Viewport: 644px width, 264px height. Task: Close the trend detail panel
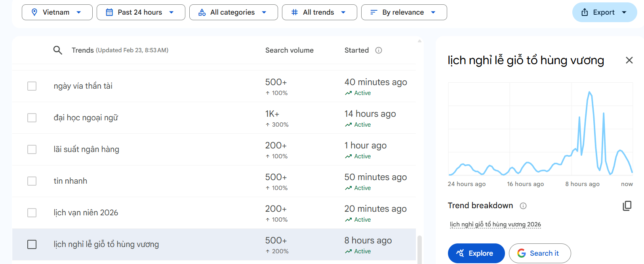click(629, 60)
